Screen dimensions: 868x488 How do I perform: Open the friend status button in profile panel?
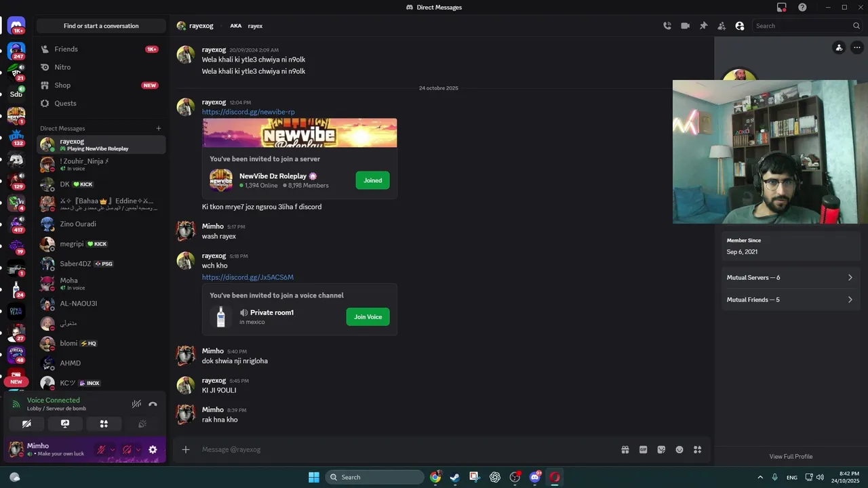[x=839, y=47]
